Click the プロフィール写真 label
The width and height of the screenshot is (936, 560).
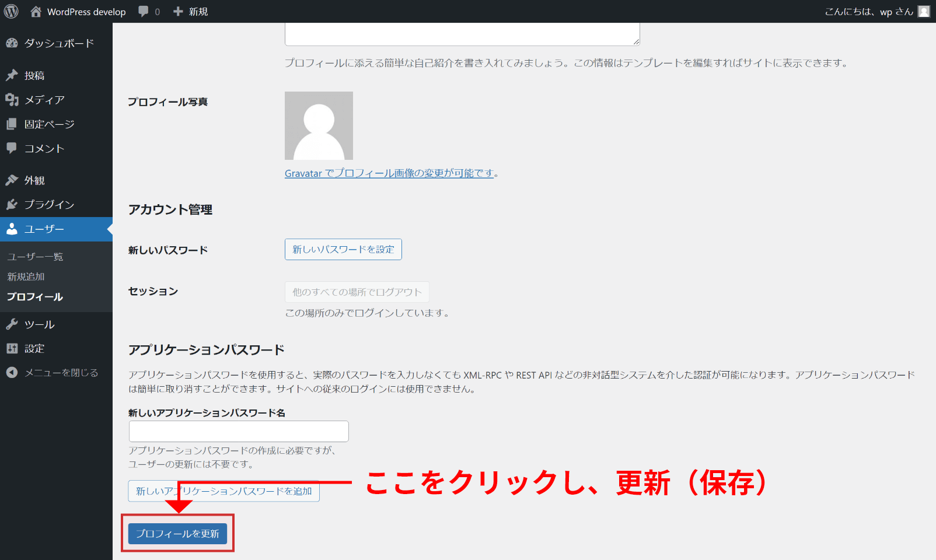(167, 101)
